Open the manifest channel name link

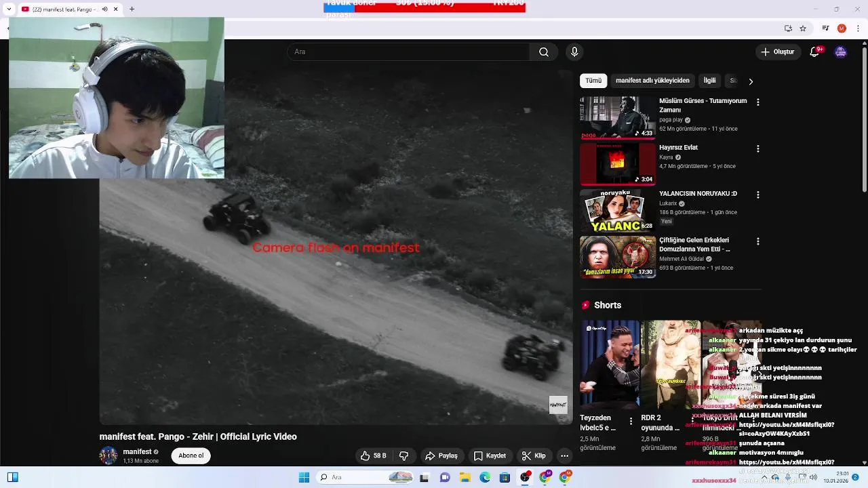[x=137, y=451]
